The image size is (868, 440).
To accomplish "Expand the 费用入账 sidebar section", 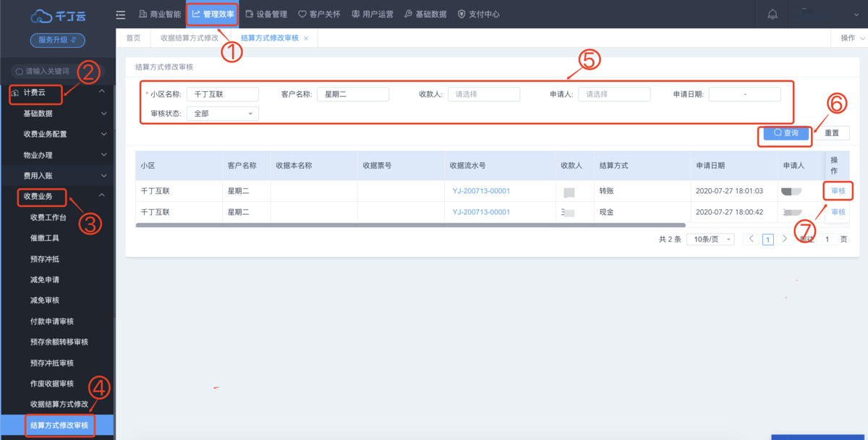I will pos(57,176).
